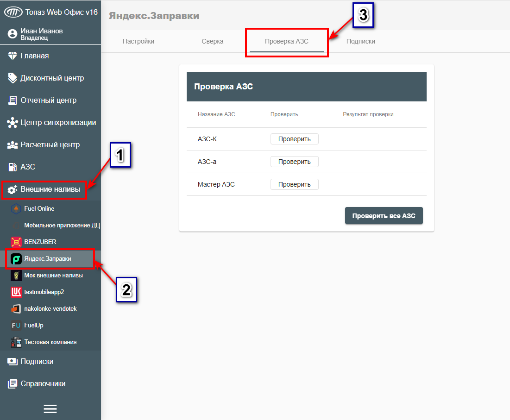The width and height of the screenshot is (510, 420).
Task: Click the gears icon for Внешние наливы
Action: coord(13,189)
